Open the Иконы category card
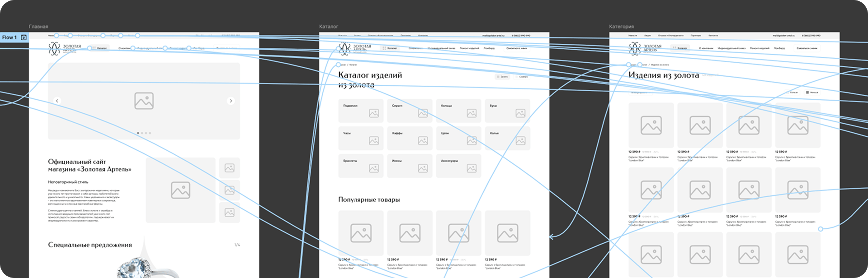This screenshot has height=278, width=868. coord(410,166)
